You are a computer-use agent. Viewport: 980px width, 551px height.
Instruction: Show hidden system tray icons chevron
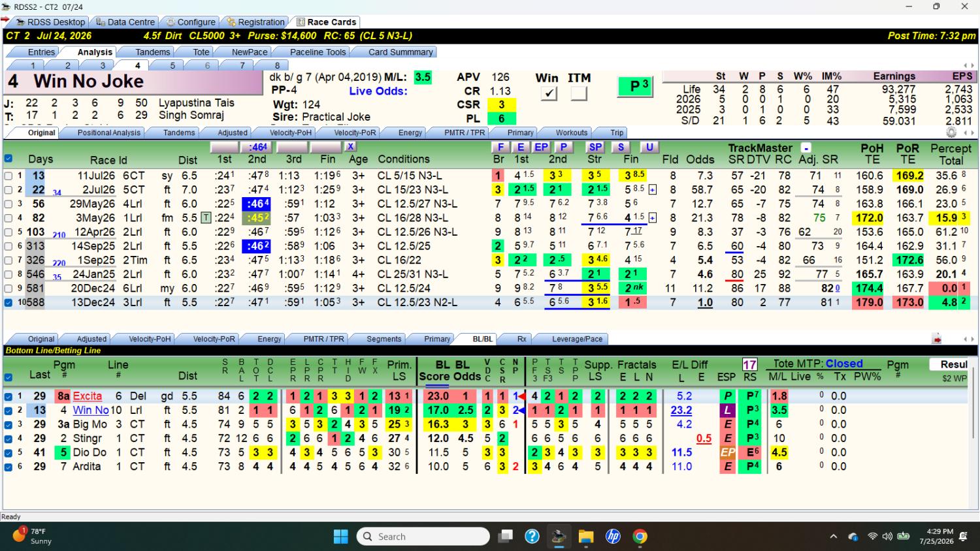point(833,537)
